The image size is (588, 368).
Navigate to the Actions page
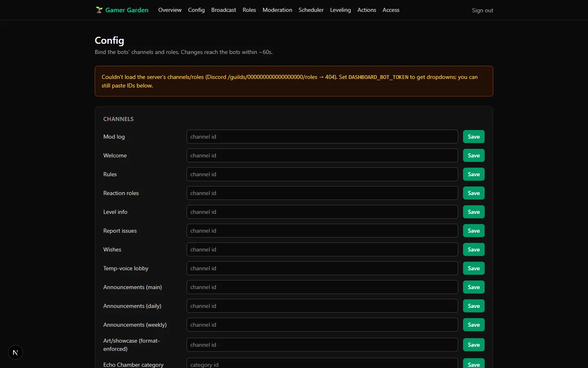(x=367, y=10)
